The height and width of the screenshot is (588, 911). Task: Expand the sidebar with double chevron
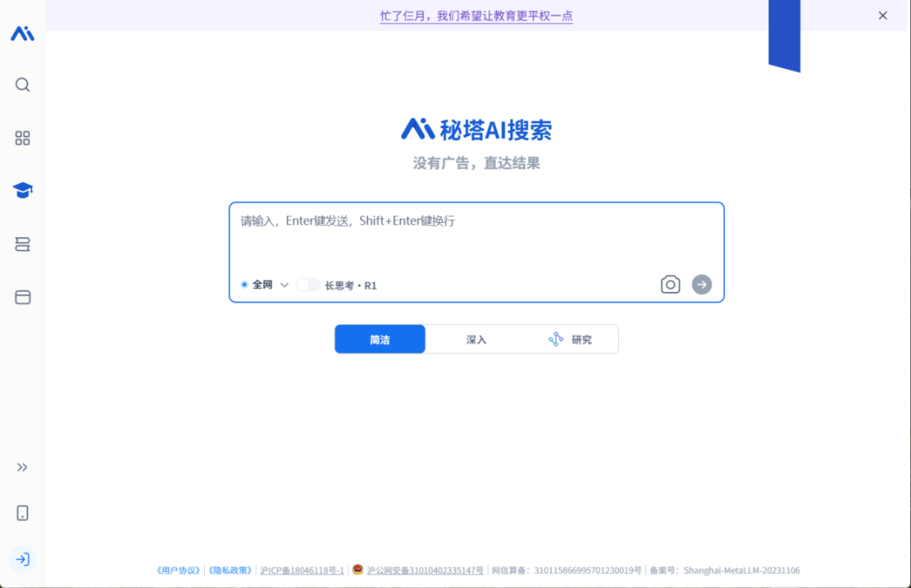pos(22,467)
